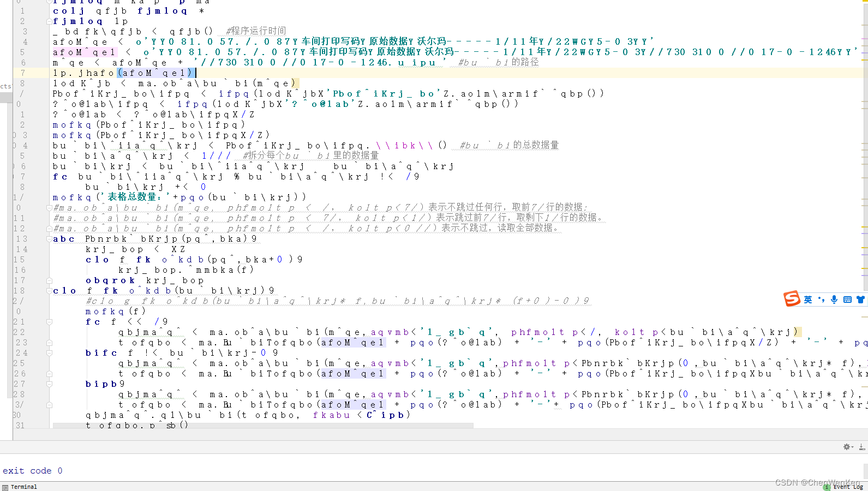Click the fold end marker at line 17
The height and width of the screenshot is (491, 868).
(49, 280)
